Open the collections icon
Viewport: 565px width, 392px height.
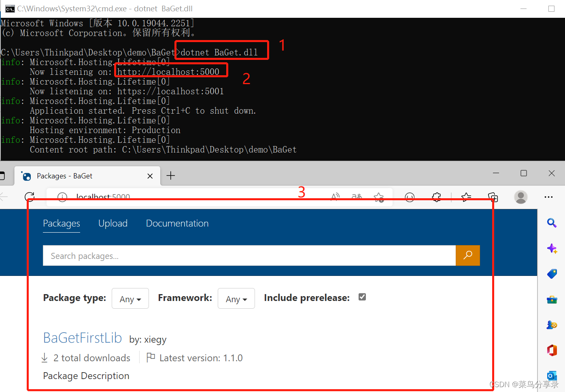493,197
